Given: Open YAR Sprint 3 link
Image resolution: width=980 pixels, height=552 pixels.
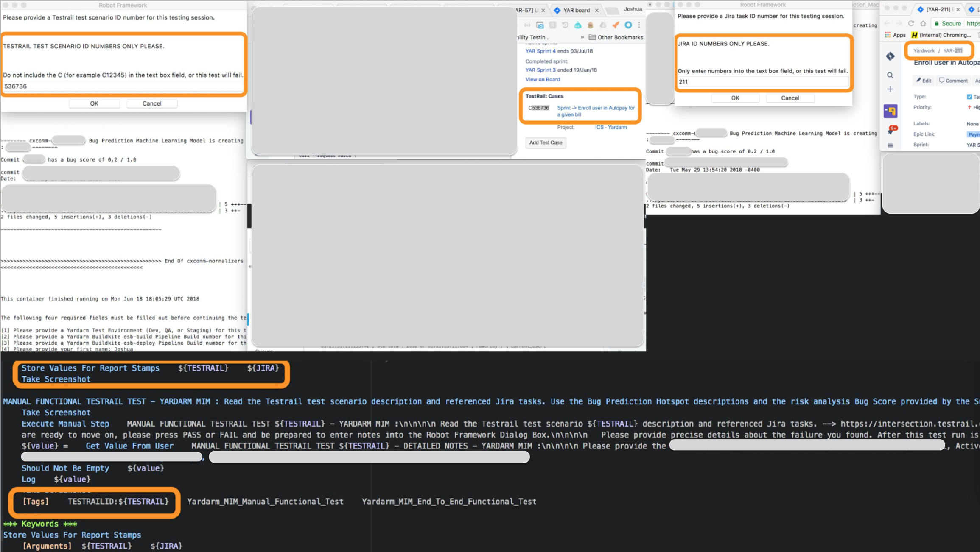Looking at the screenshot, I should [x=540, y=70].
